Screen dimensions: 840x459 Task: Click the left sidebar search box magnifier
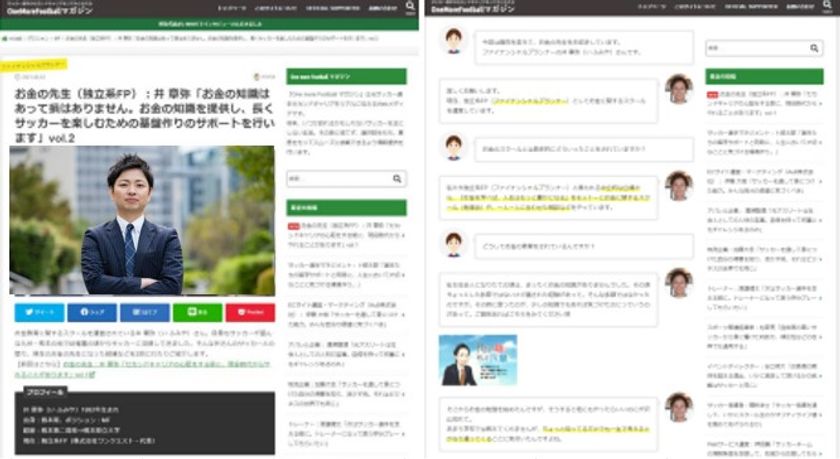click(x=398, y=179)
